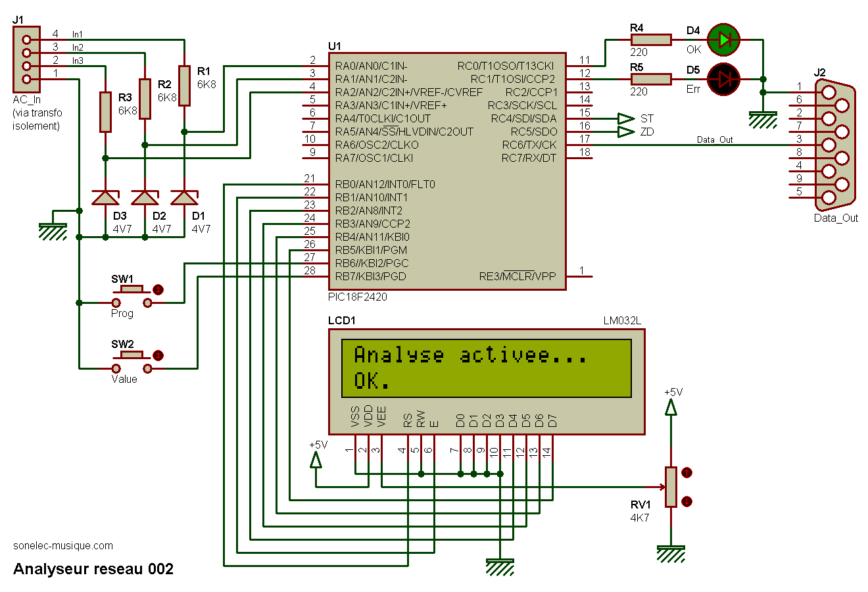Increase RV1 with the upper red arrow
This screenshot has height=592, width=868.
pos(687,472)
